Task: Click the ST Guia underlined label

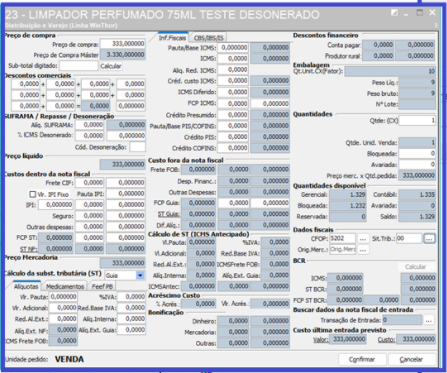Action: coord(169,214)
